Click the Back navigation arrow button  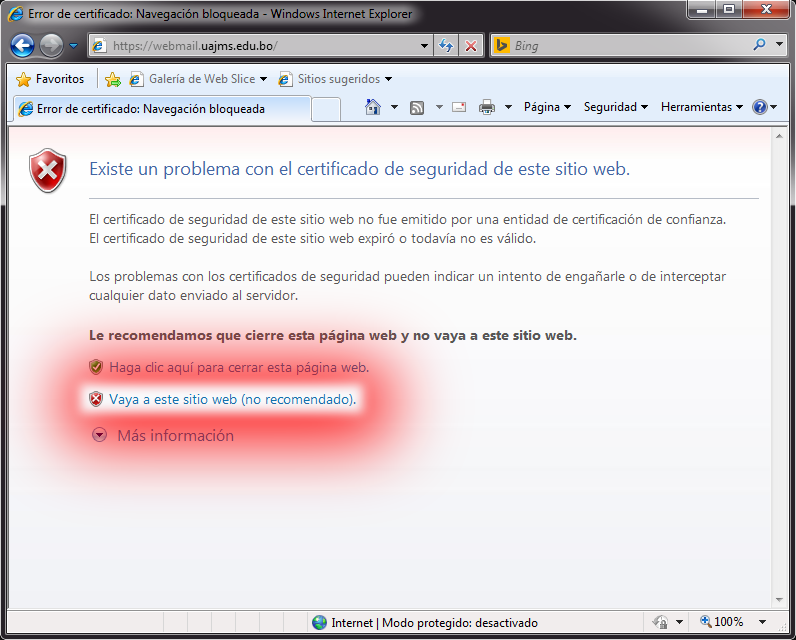pyautogui.click(x=23, y=46)
